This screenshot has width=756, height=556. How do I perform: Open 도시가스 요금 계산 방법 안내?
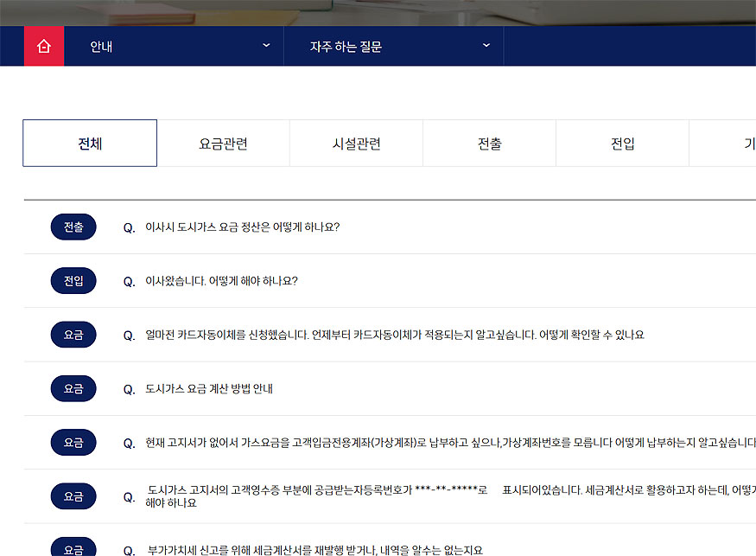[209, 389]
